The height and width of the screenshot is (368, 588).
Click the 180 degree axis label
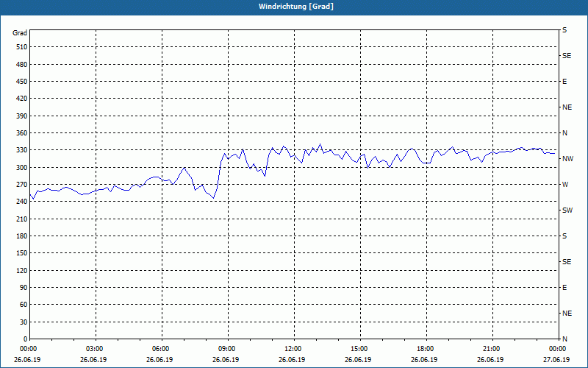click(x=22, y=236)
